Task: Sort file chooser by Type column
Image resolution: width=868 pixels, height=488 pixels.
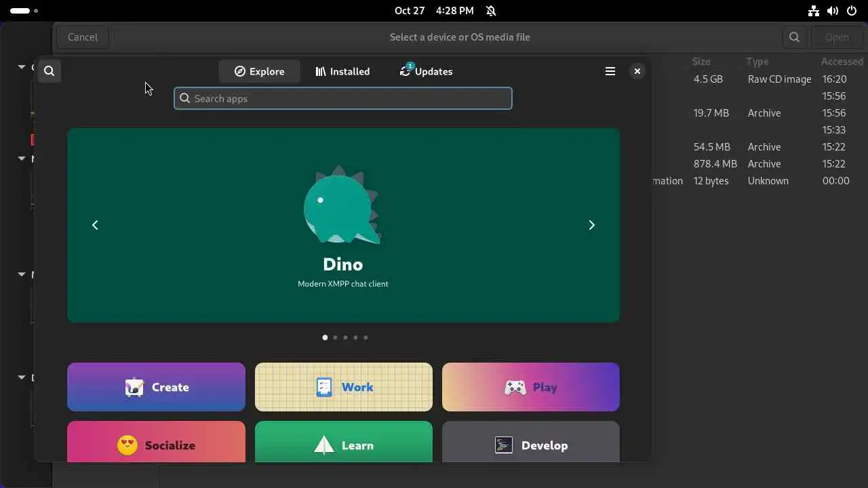Action: [x=757, y=62]
